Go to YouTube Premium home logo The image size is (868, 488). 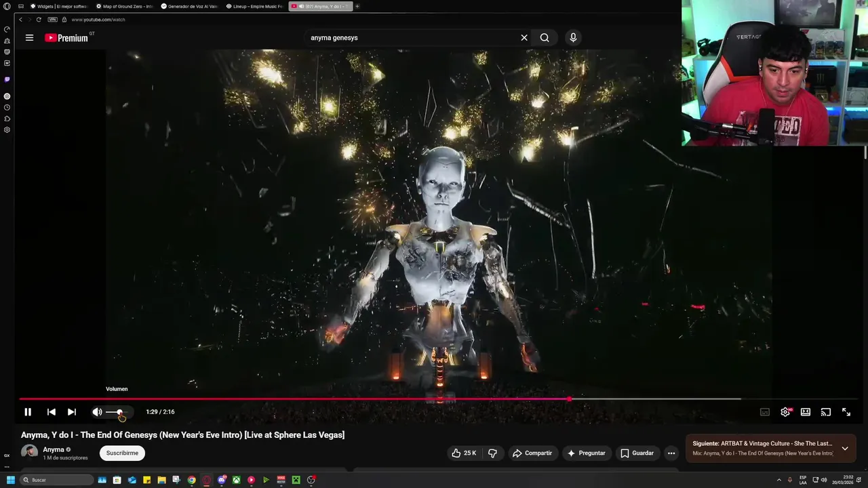66,38
